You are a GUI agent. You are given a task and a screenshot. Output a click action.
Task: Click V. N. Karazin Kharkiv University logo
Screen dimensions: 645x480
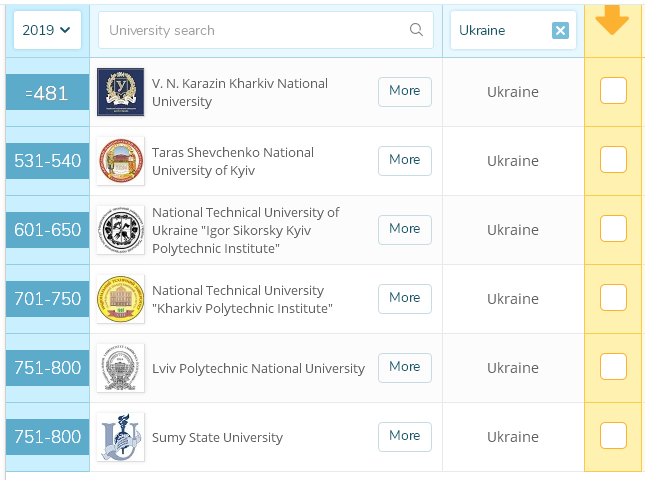(x=120, y=92)
